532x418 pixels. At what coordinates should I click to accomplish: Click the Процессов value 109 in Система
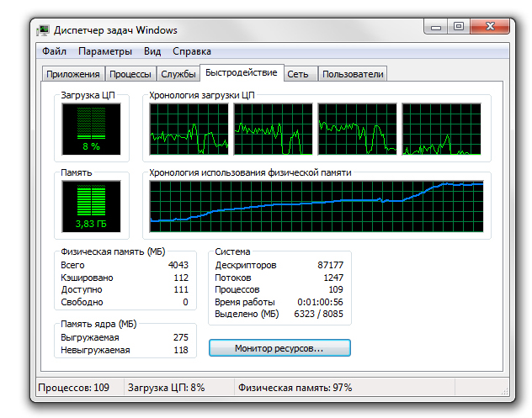pos(336,289)
